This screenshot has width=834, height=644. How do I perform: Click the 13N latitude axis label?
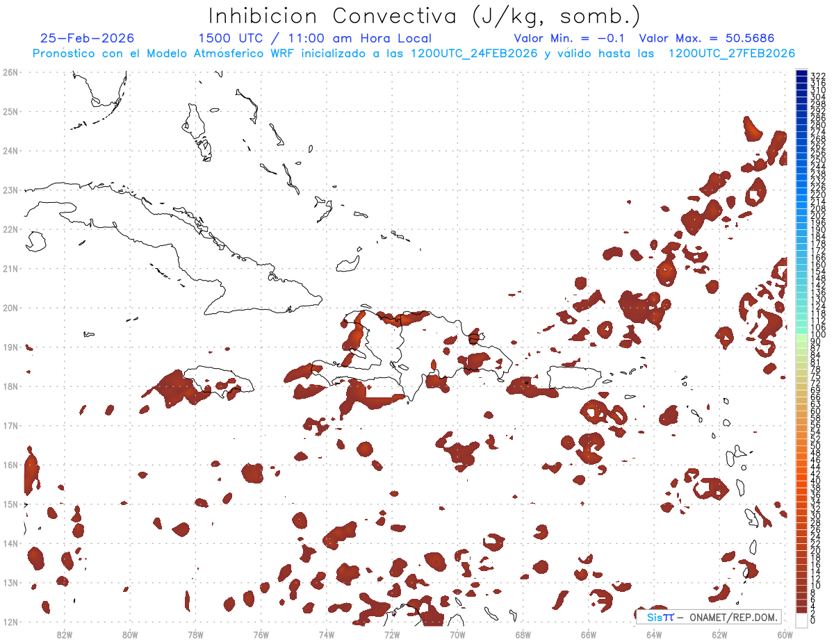[x=10, y=582]
